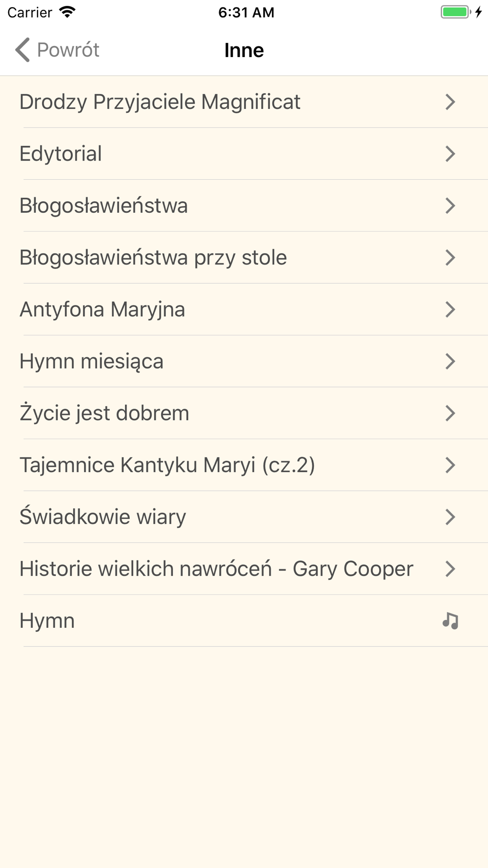This screenshot has width=488, height=868.
Task: Open Drodzy Przyjaciele Magnificat article
Action: click(244, 102)
